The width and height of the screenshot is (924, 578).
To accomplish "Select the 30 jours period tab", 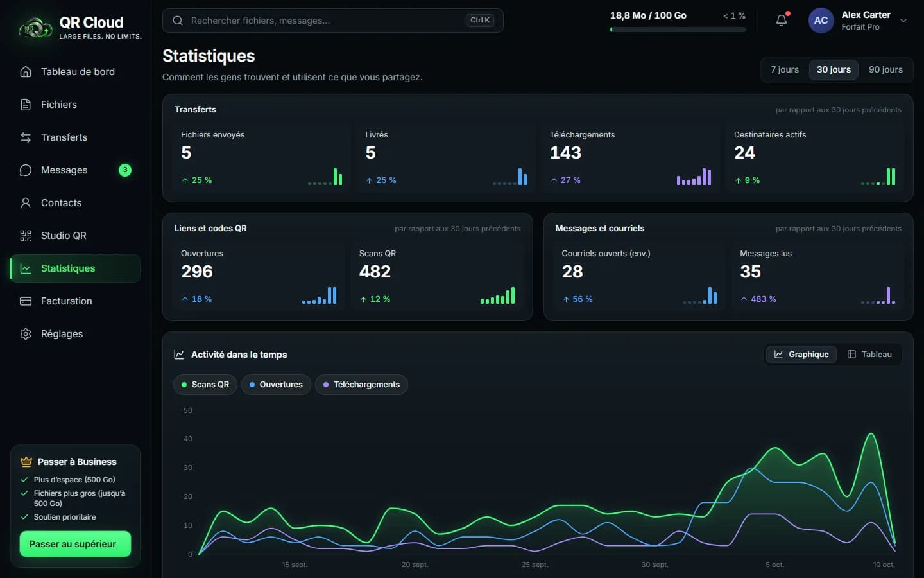I will coord(834,69).
